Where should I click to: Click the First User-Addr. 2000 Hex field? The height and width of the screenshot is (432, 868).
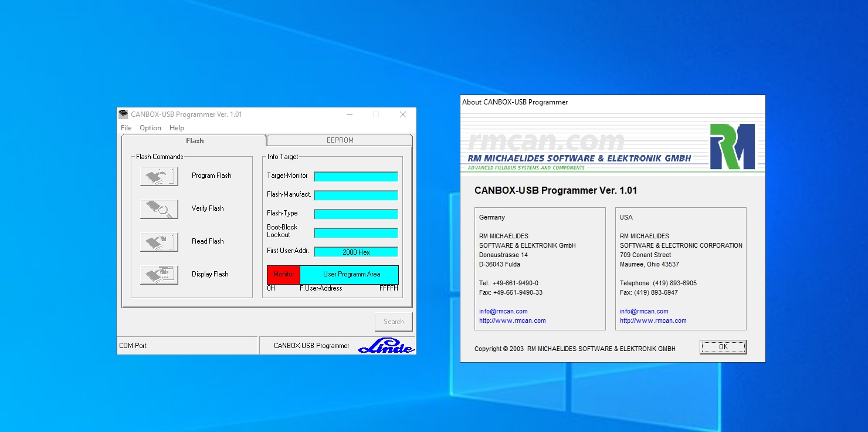pos(356,252)
